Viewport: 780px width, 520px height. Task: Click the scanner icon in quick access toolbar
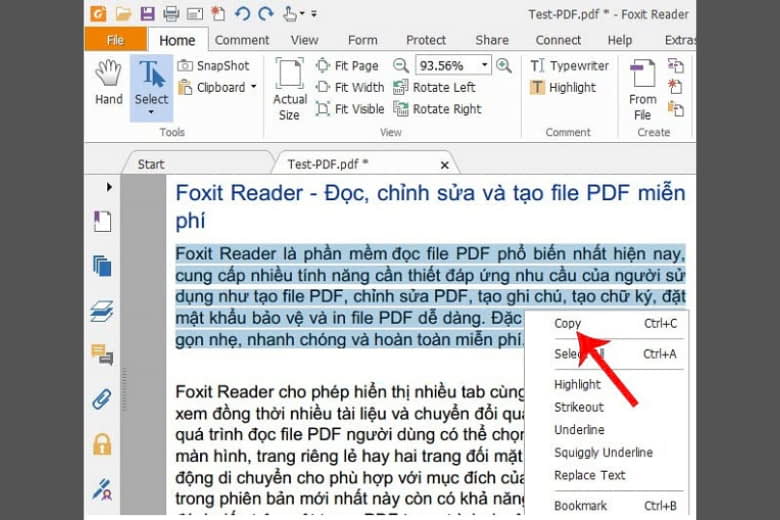pyautogui.click(x=195, y=14)
